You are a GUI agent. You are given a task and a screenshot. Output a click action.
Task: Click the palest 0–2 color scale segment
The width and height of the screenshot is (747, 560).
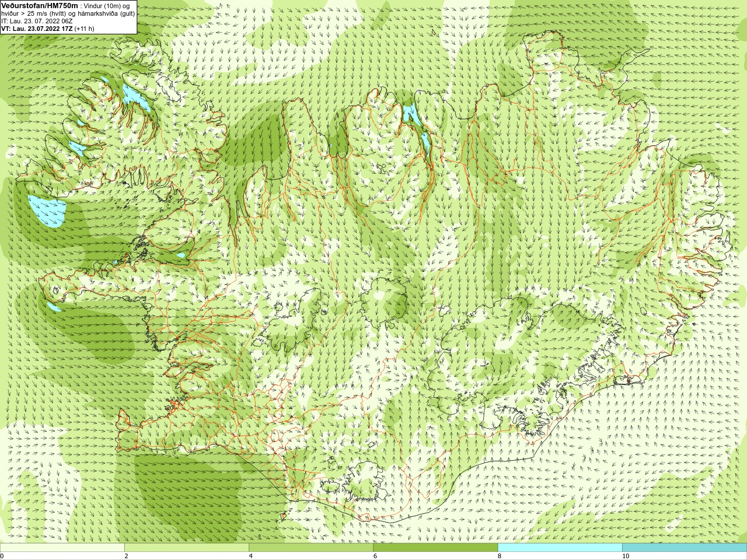(62, 548)
